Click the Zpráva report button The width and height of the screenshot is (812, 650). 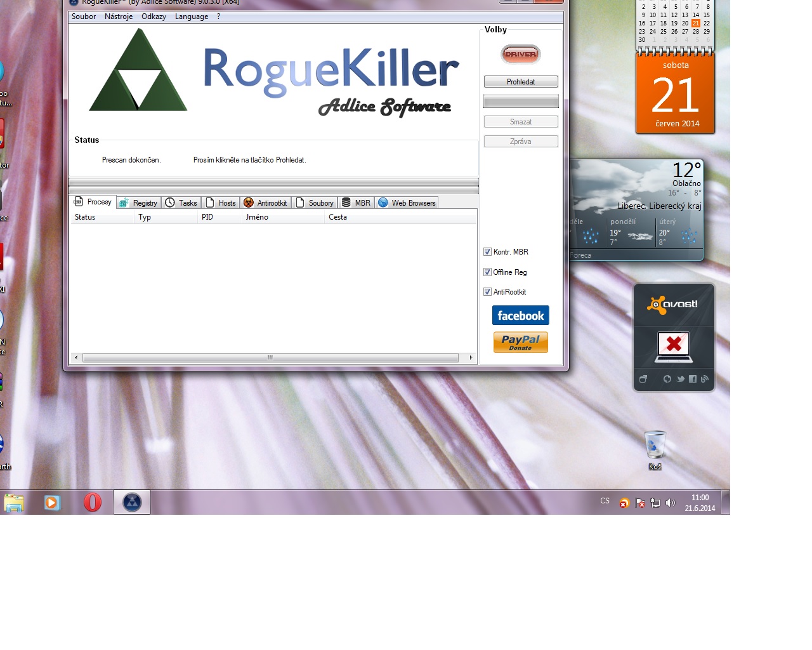point(521,142)
